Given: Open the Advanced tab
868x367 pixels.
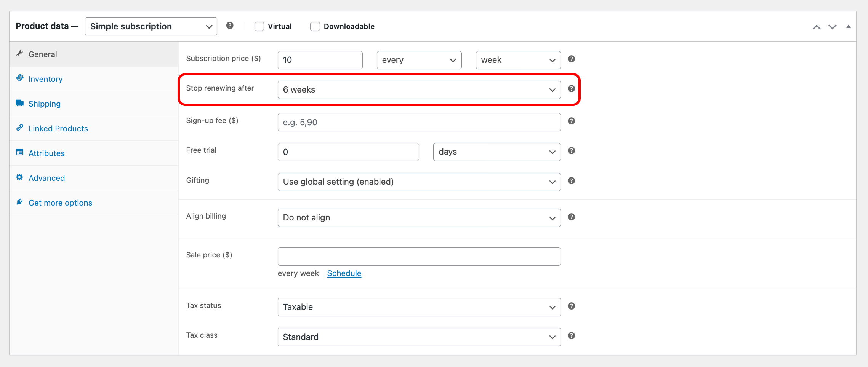Looking at the screenshot, I should pyautogui.click(x=94, y=178).
